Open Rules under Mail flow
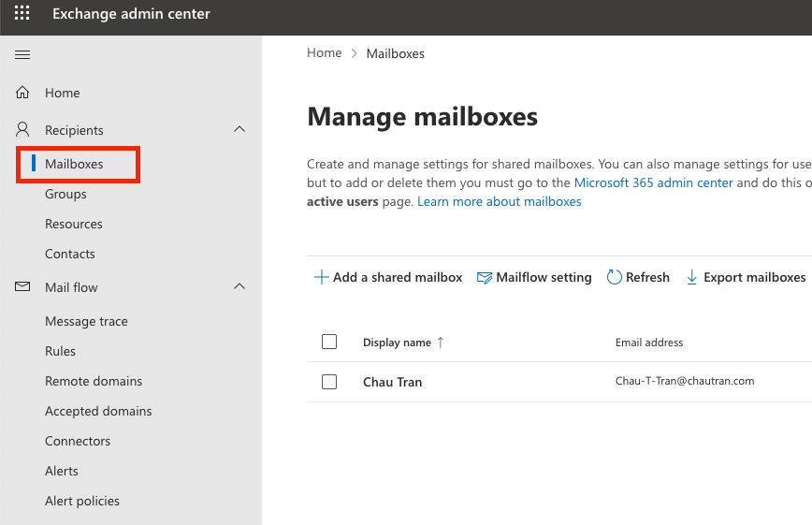This screenshot has height=525, width=812. (60, 351)
